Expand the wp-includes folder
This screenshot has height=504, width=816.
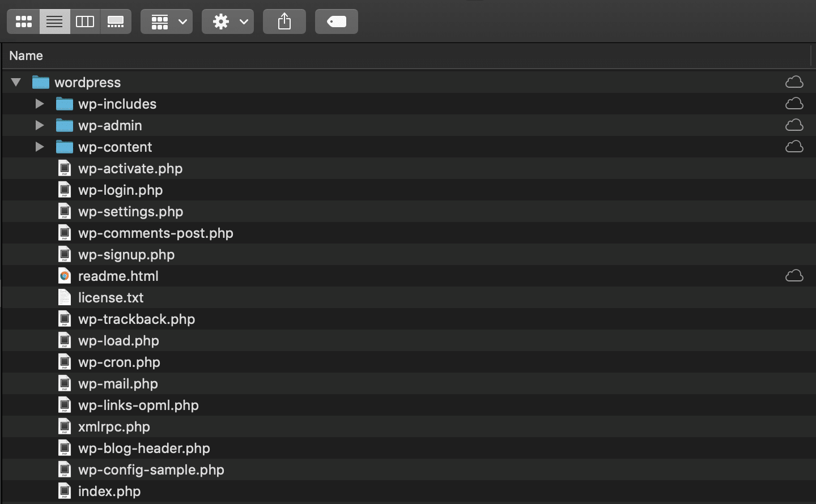[39, 103]
